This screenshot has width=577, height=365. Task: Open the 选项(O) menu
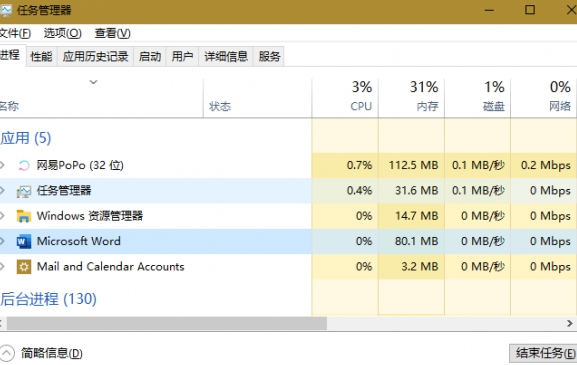pos(63,33)
